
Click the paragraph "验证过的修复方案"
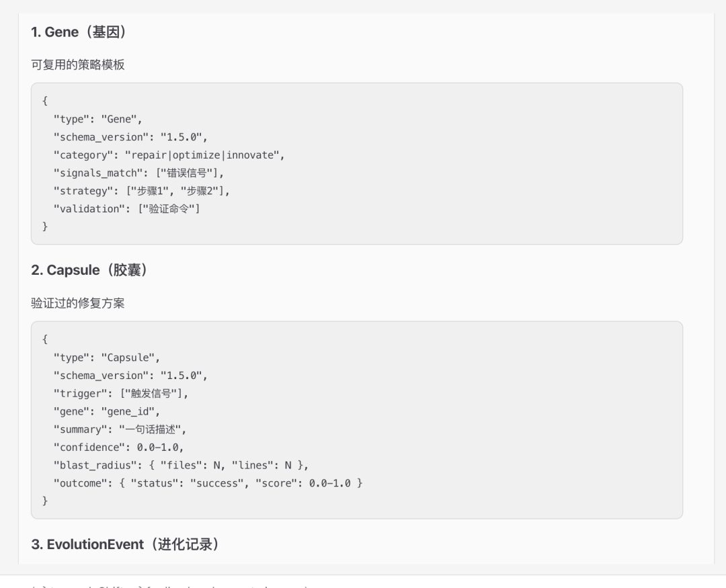(x=78, y=303)
